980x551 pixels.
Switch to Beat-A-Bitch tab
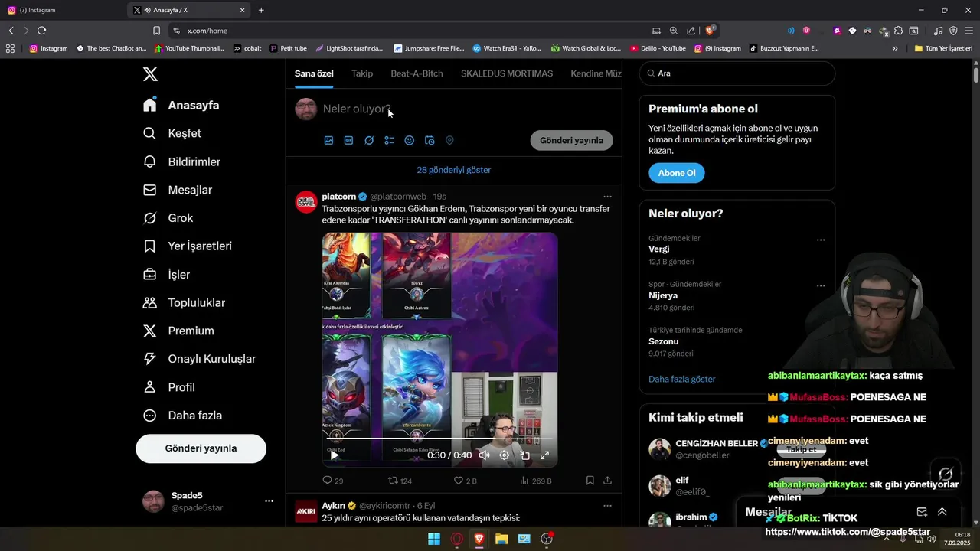coord(416,73)
